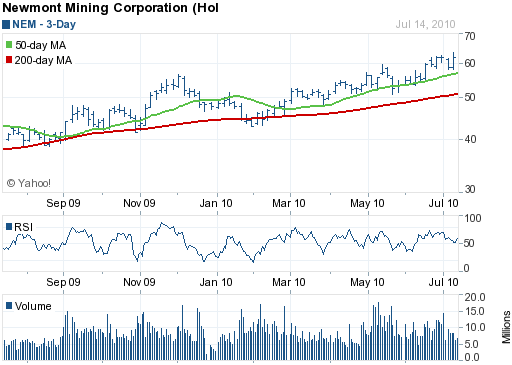Click May 10 under the RSI chart
Viewport: 512px width, 365px height.
367,282
